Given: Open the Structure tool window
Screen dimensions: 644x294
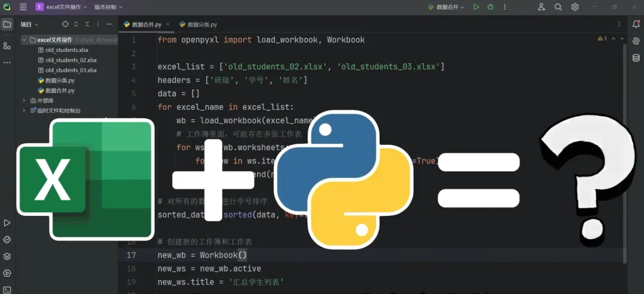Looking at the screenshot, I should coord(7,45).
